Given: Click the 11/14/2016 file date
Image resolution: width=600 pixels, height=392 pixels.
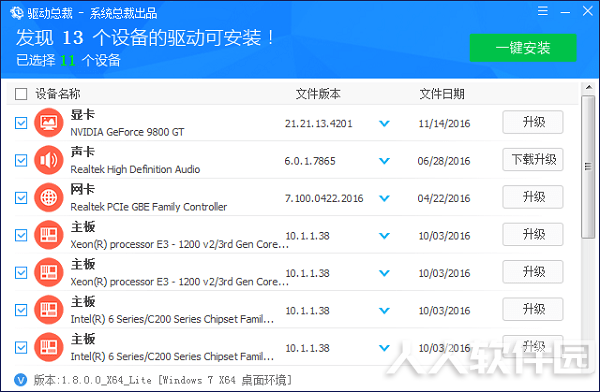Looking at the screenshot, I should tap(444, 124).
